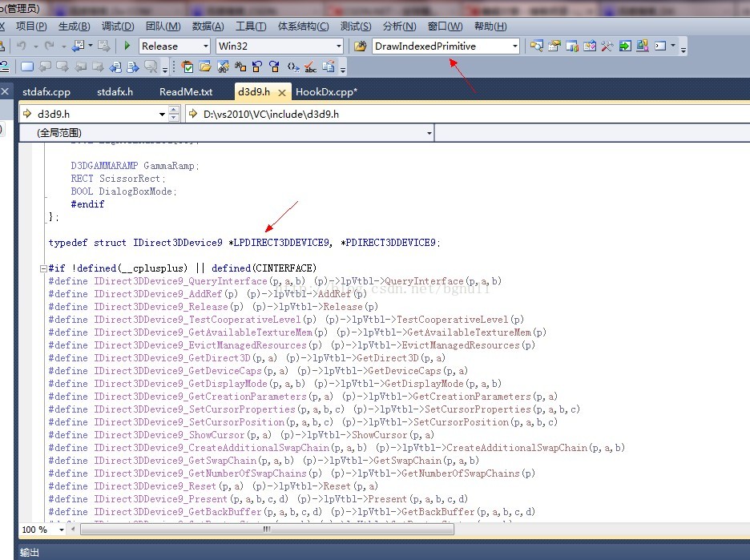Close the d3d9.h tab
This screenshot has height=560, width=750.
(x=282, y=93)
